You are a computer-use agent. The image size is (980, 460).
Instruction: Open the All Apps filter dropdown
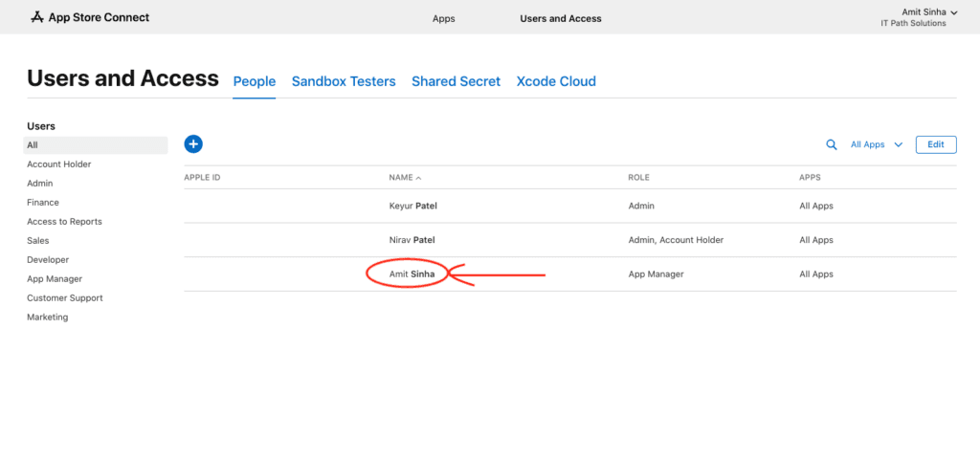(x=876, y=145)
